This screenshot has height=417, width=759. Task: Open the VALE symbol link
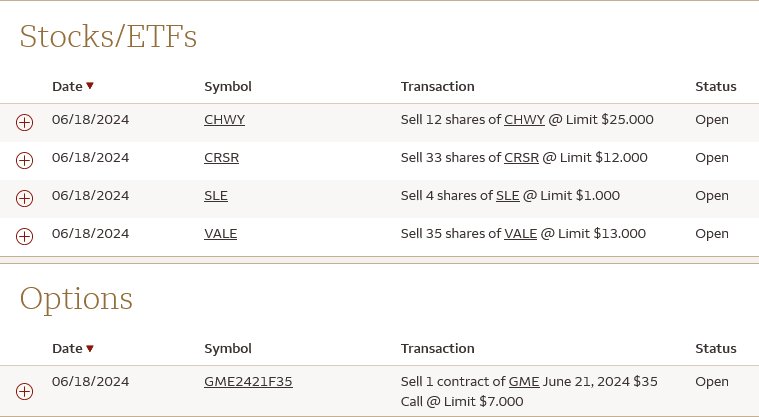pyautogui.click(x=221, y=233)
